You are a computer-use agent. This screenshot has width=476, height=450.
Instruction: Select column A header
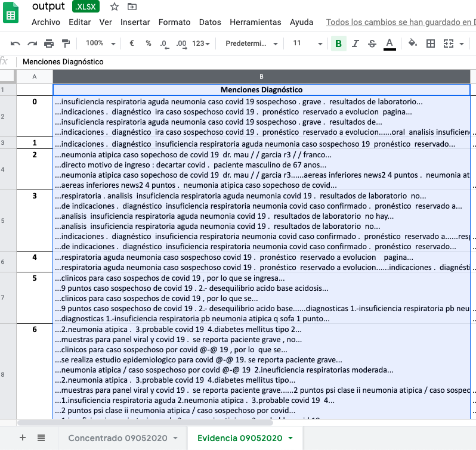tap(35, 77)
